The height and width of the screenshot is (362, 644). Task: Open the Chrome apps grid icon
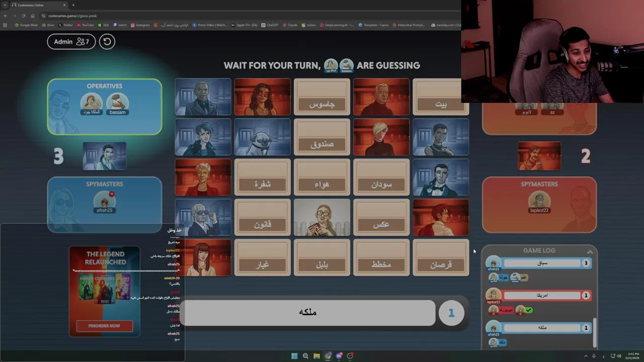[x=6, y=25]
